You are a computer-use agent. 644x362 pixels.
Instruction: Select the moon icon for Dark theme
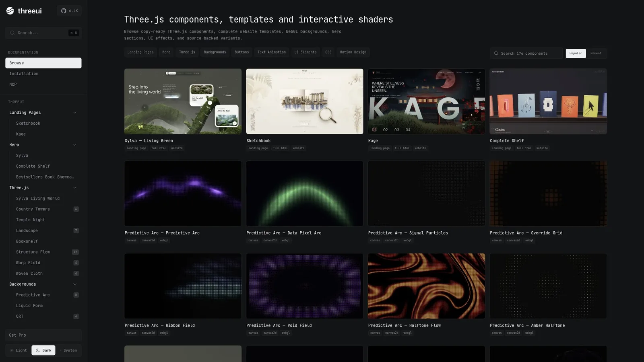pyautogui.click(x=38, y=350)
